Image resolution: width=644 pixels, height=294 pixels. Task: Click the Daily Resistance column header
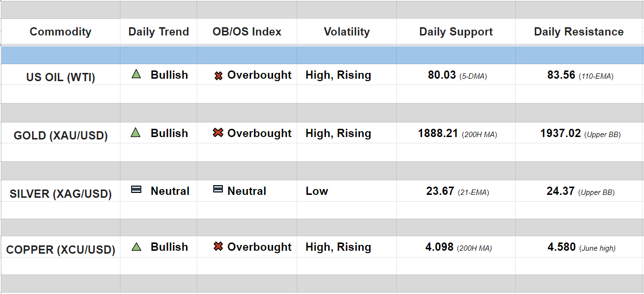click(578, 32)
